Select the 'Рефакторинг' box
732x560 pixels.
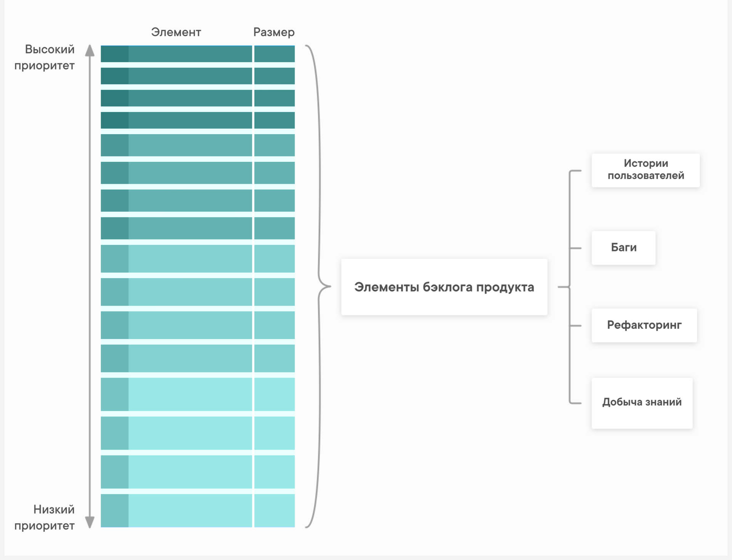pos(644,325)
